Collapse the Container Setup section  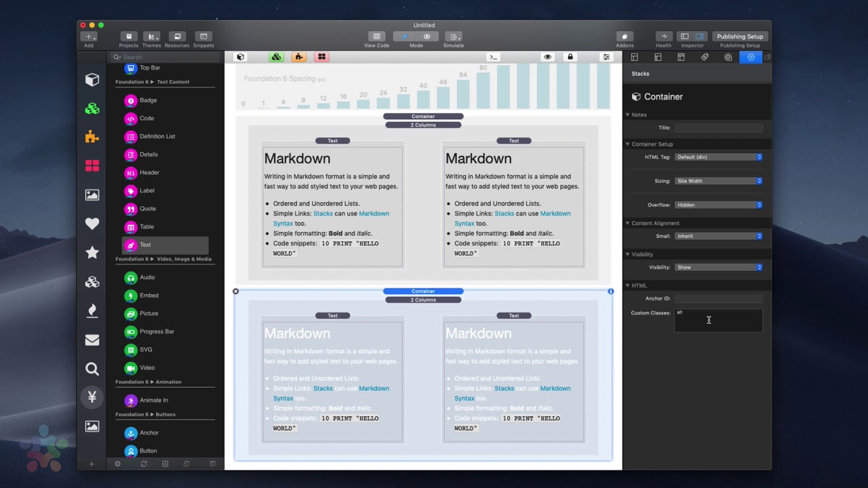(628, 144)
